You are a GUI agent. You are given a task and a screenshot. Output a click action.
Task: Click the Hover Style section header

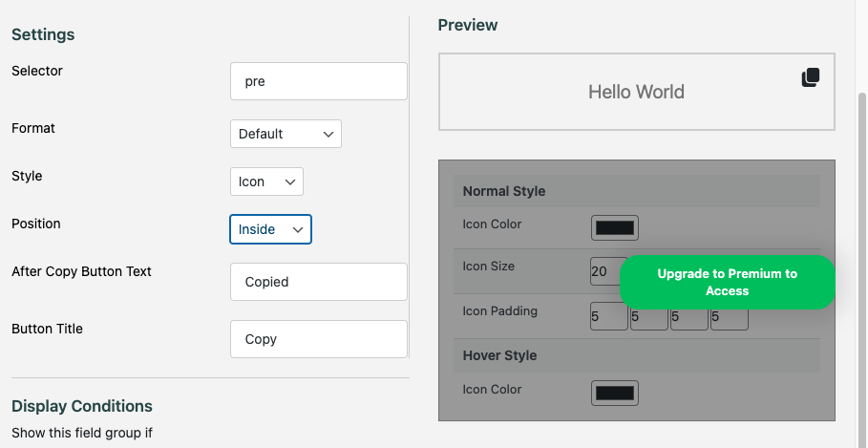(637, 355)
